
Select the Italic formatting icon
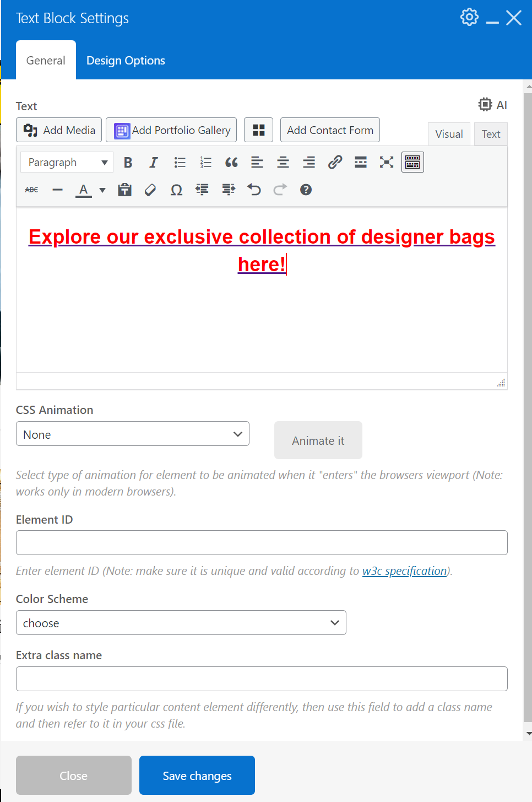[153, 162]
